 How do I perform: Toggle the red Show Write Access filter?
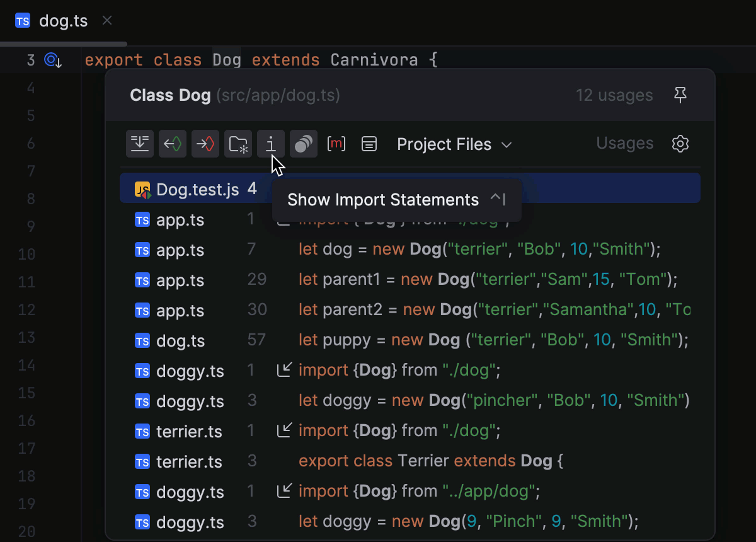point(205,144)
